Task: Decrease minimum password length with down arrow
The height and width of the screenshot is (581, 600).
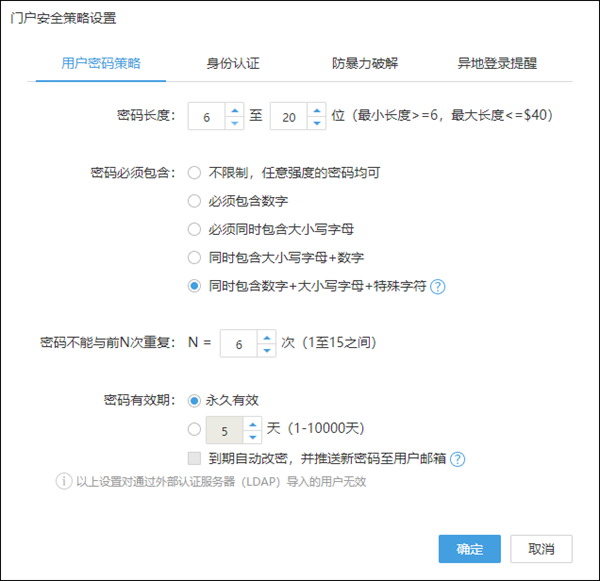Action: click(235, 122)
